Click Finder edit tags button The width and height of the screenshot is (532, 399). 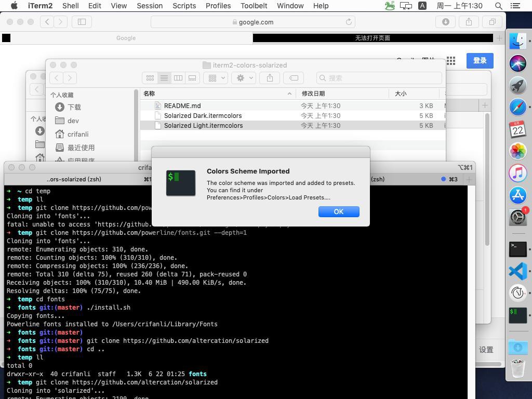point(294,78)
